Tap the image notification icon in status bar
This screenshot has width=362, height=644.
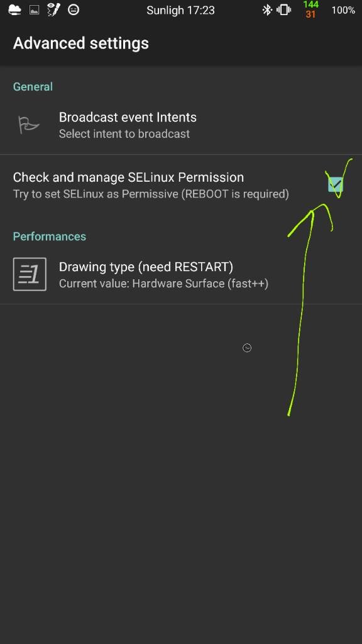(x=35, y=10)
